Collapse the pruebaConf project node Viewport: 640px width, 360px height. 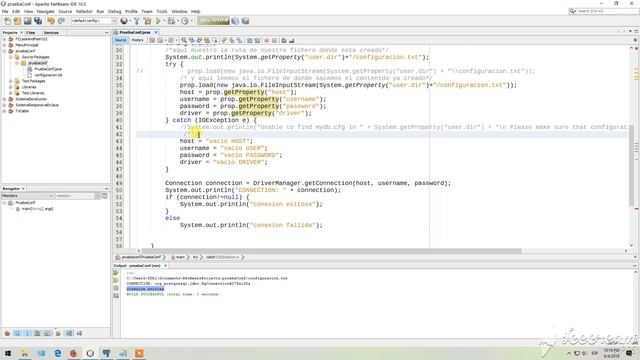click(4, 51)
